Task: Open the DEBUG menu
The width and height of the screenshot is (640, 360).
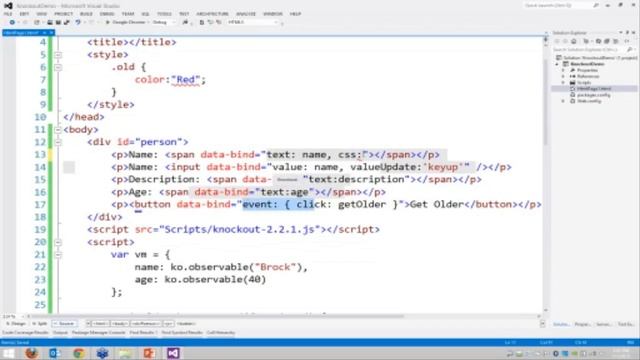Action: [107, 14]
